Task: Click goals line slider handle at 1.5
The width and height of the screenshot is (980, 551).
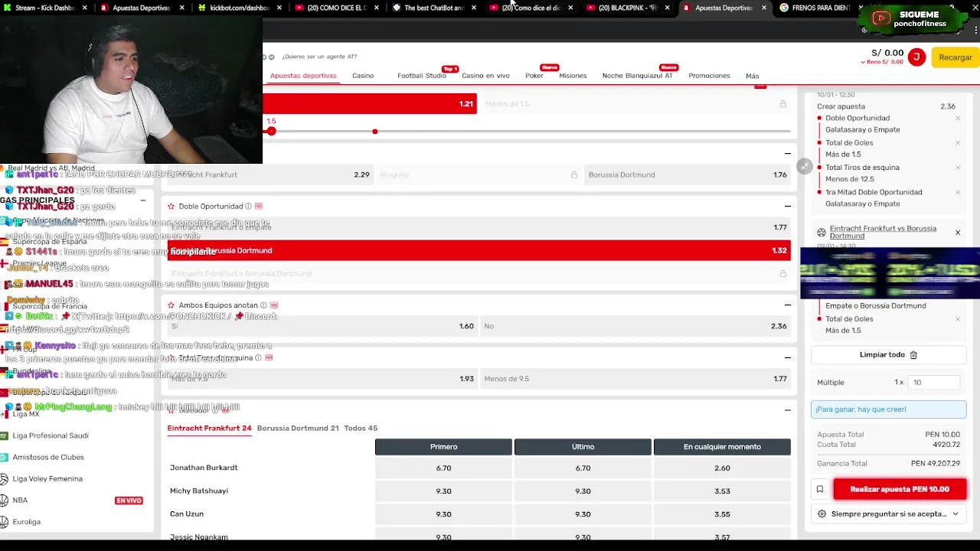Action: [271, 132]
